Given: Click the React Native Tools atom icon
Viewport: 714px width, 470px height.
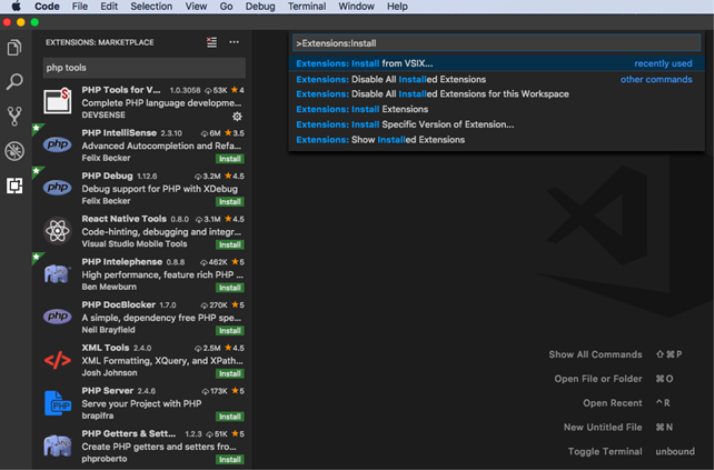Looking at the screenshot, I should click(x=57, y=231).
